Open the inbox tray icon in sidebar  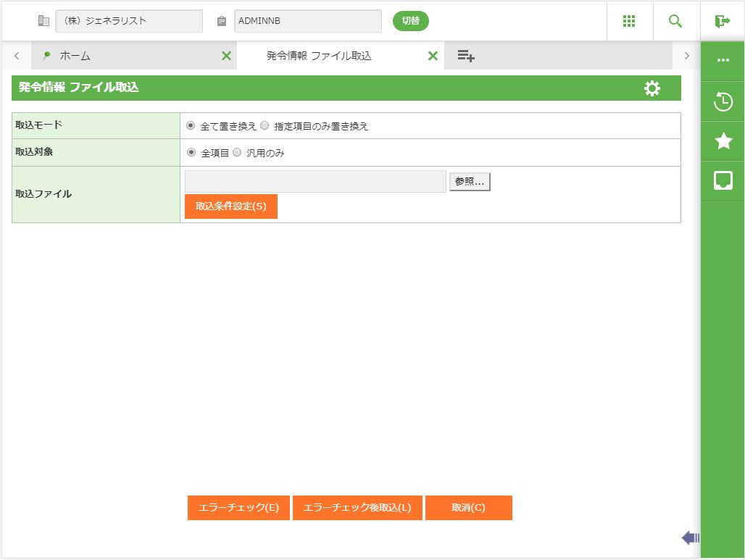pyautogui.click(x=723, y=181)
